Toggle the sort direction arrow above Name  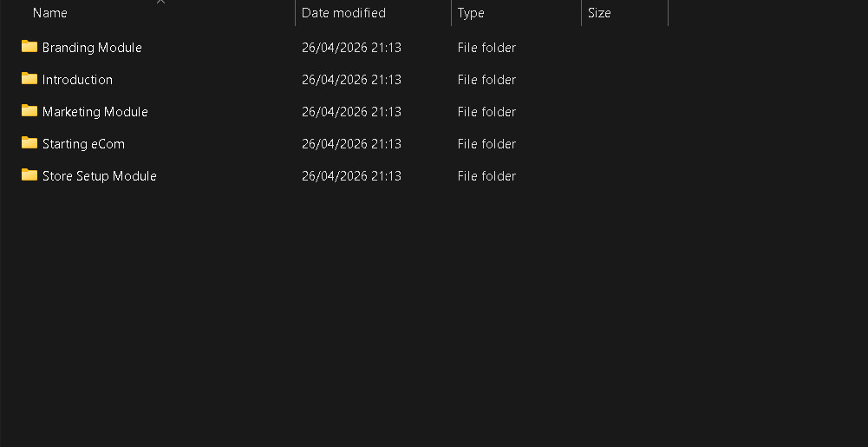160,3
